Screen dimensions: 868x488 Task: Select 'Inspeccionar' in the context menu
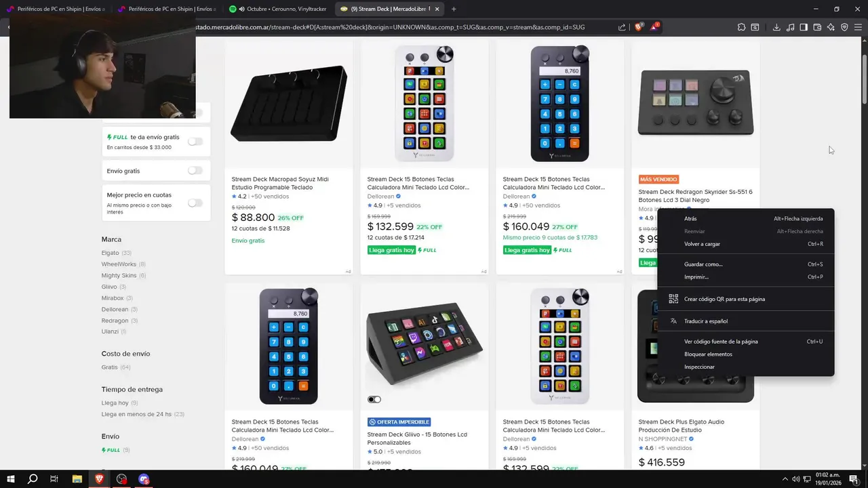tap(699, 367)
